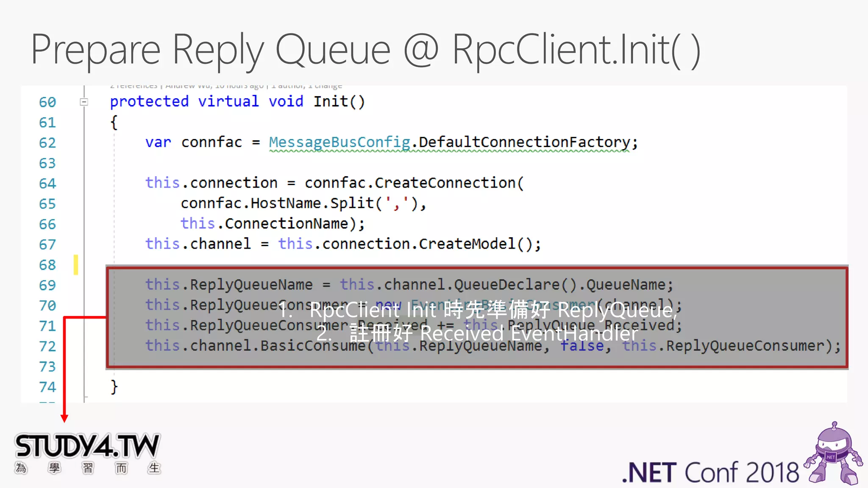
Task: Click the .NET Conf 2018 text logo
Action: (x=710, y=472)
